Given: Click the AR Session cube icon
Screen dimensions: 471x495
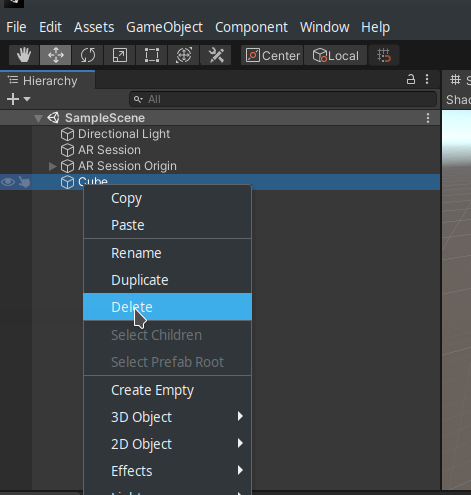Looking at the screenshot, I should click(x=67, y=150).
